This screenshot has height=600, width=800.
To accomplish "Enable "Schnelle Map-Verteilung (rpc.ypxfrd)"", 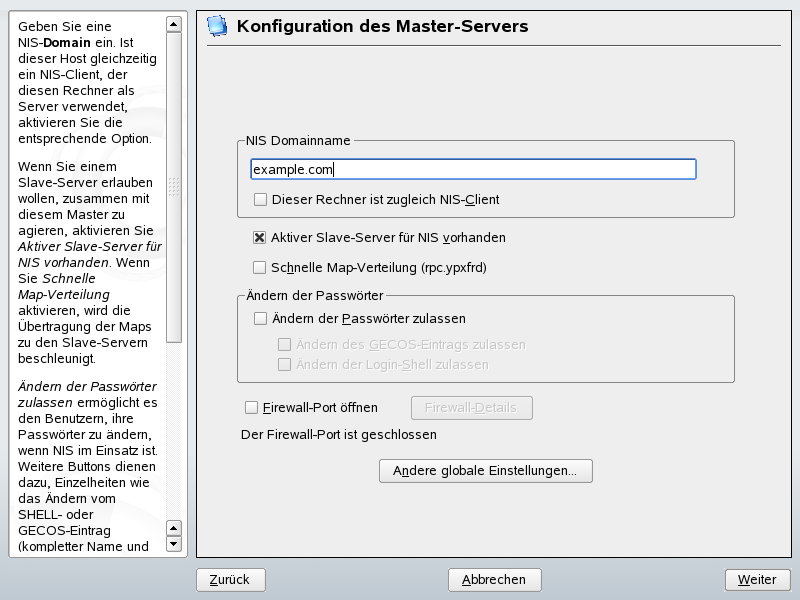I will pos(258,267).
